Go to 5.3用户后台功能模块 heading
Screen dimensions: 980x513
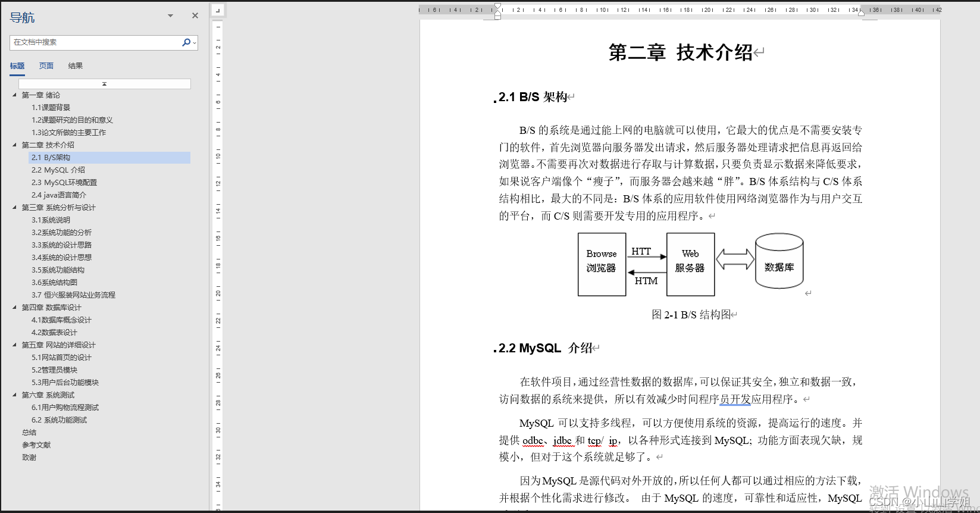coord(65,383)
